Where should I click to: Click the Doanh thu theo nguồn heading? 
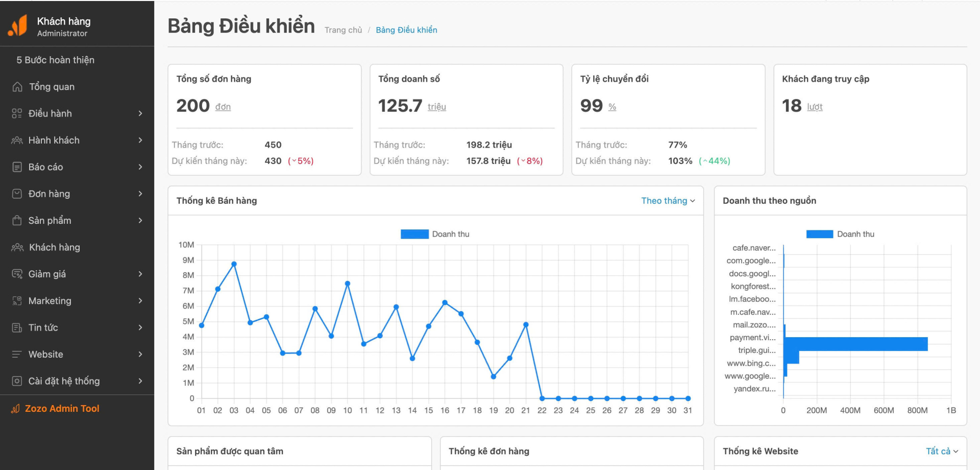pos(769,201)
